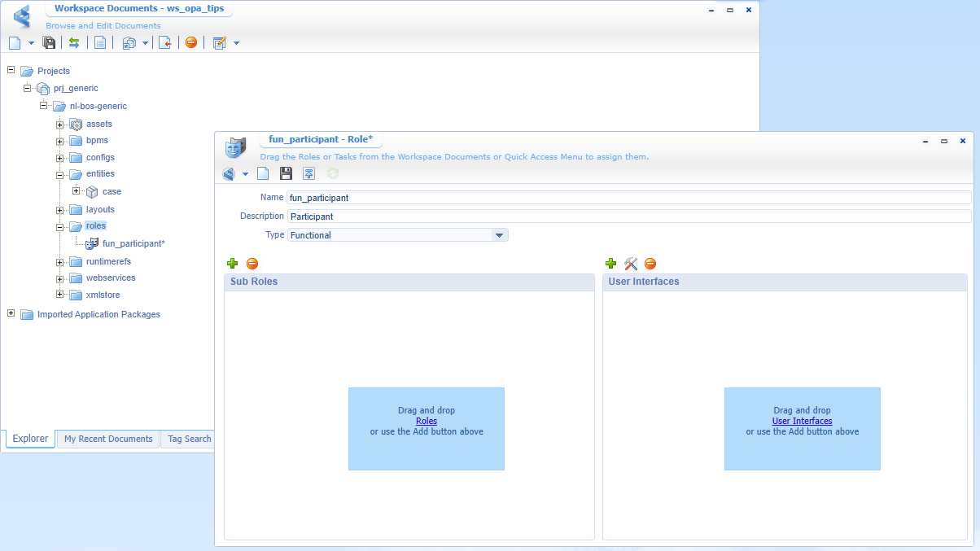Open the Tag Search tab

tap(189, 439)
